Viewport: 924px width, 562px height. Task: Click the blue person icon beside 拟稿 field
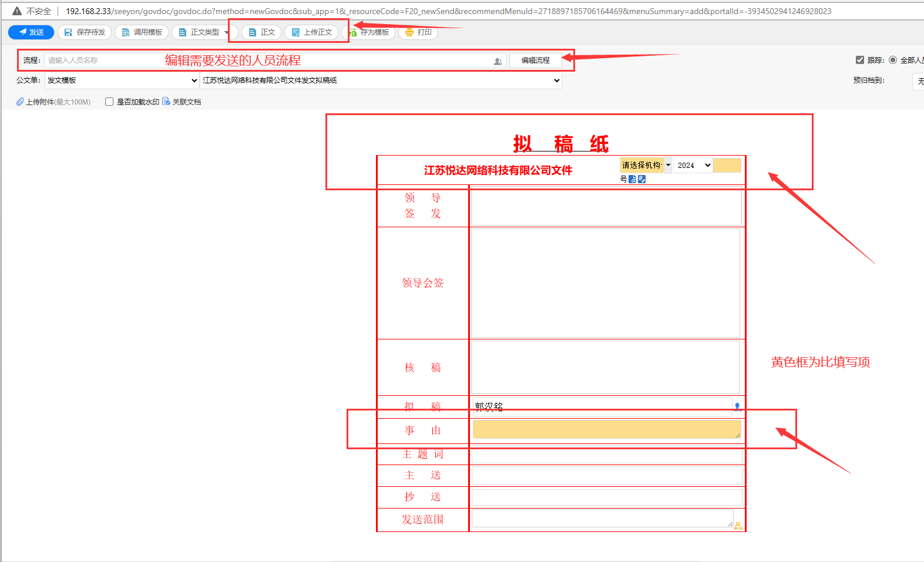click(x=737, y=406)
